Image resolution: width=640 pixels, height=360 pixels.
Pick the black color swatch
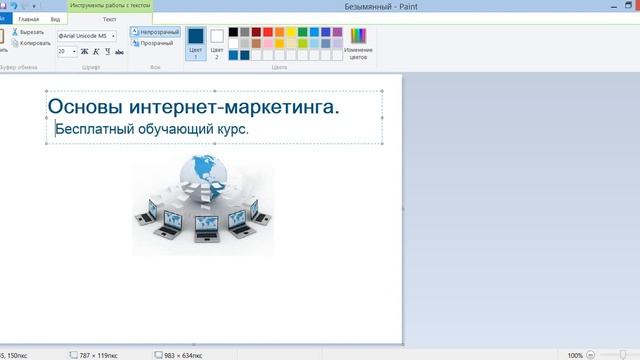[233, 32]
